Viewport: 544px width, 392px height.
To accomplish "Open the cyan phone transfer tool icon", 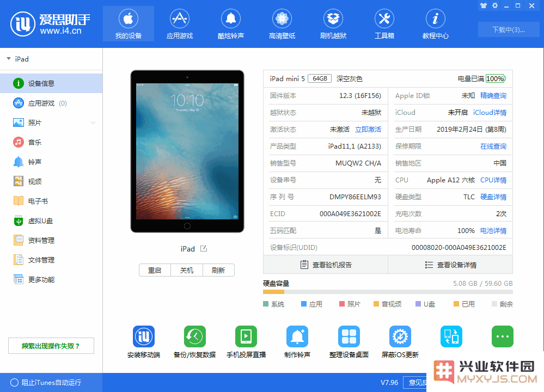I will pos(451,336).
